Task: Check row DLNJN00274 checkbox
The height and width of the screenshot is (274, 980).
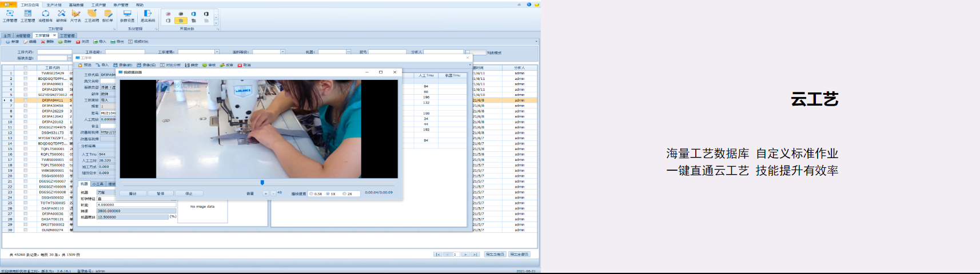Action: [x=25, y=230]
